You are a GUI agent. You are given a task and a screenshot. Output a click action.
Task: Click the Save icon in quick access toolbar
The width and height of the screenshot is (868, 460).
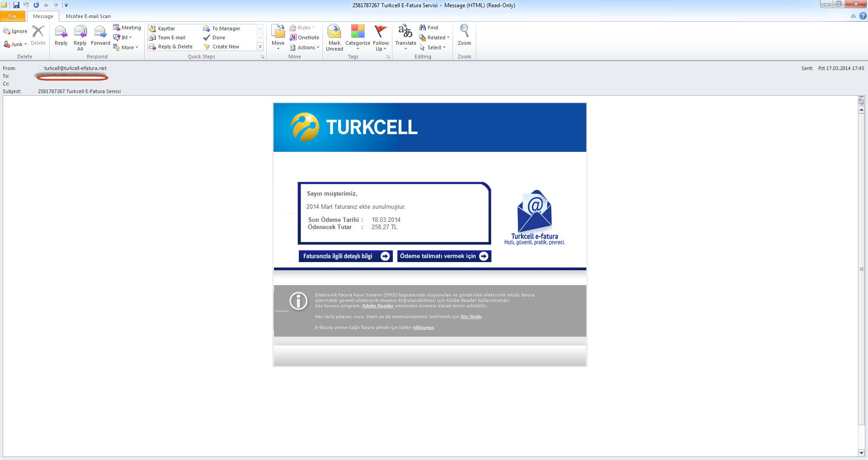pyautogui.click(x=16, y=5)
